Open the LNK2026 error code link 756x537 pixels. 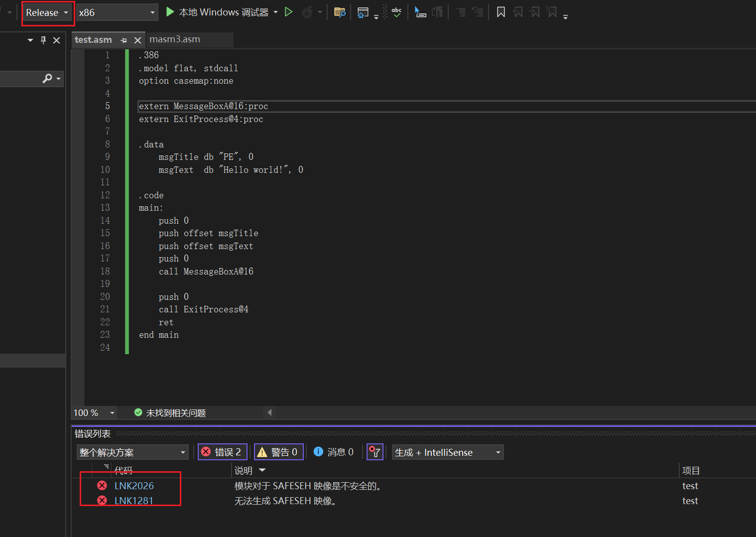point(134,486)
